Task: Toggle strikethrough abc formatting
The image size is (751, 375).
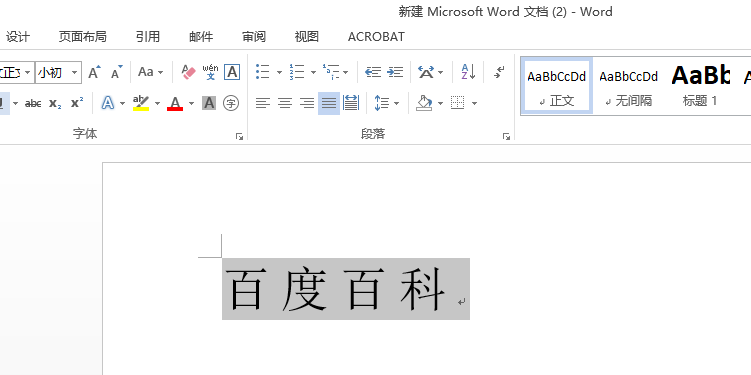Action: 33,103
